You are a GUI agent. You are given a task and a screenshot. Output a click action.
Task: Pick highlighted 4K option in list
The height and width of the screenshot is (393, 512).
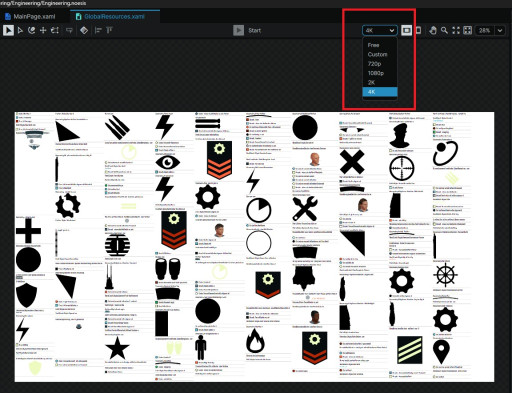pyautogui.click(x=380, y=92)
